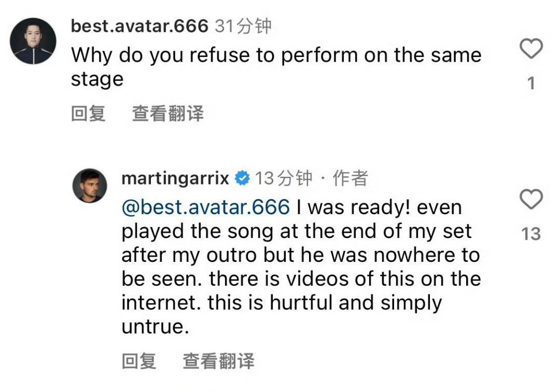Click the 作者 author label
Screen dimensions: 559x392
[350, 179]
